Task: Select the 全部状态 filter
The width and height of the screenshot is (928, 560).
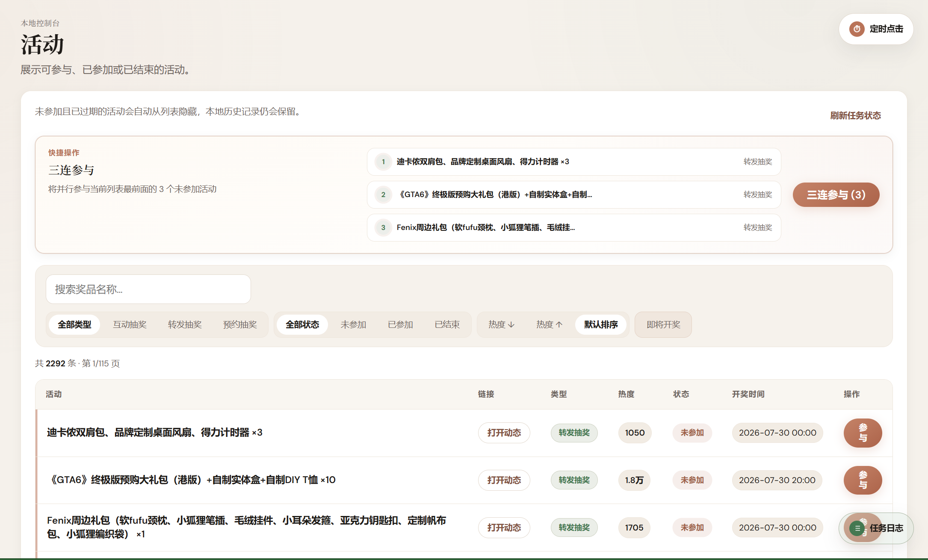Action: click(302, 324)
